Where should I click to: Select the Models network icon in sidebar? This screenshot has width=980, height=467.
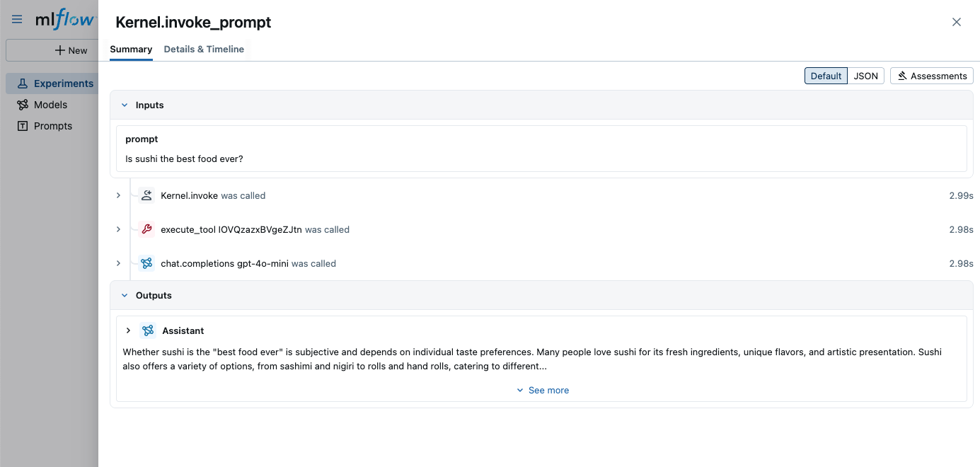[x=22, y=105]
